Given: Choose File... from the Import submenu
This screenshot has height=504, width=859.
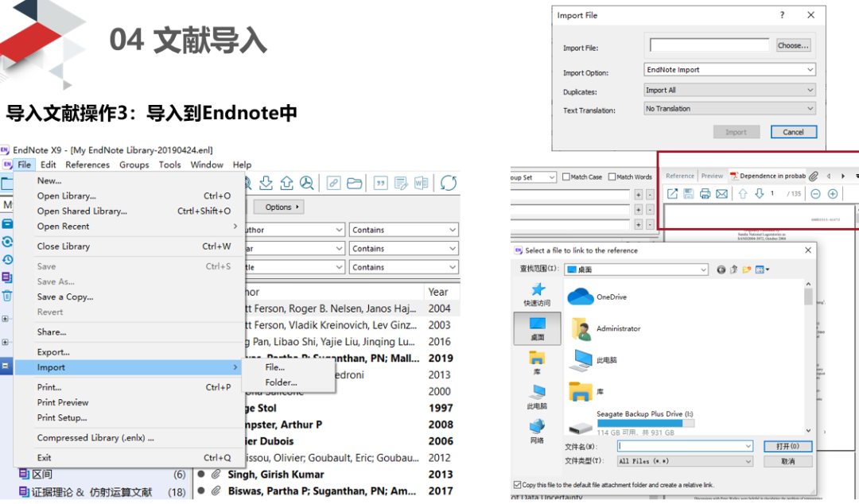Looking at the screenshot, I should 274,367.
